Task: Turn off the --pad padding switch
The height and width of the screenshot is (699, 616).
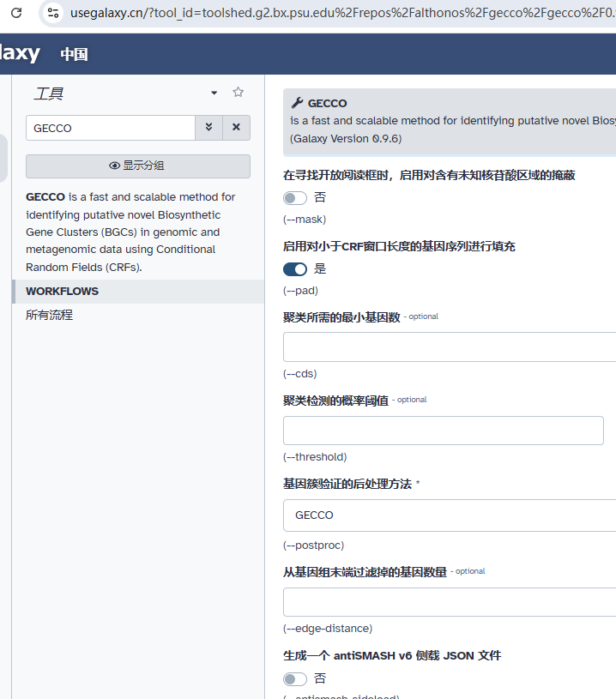Action: [x=295, y=269]
